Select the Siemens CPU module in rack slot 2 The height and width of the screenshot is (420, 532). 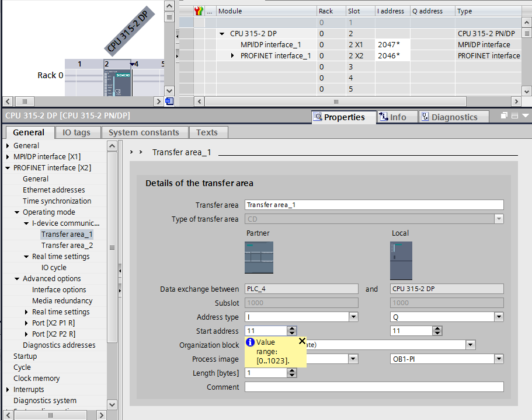117,82
